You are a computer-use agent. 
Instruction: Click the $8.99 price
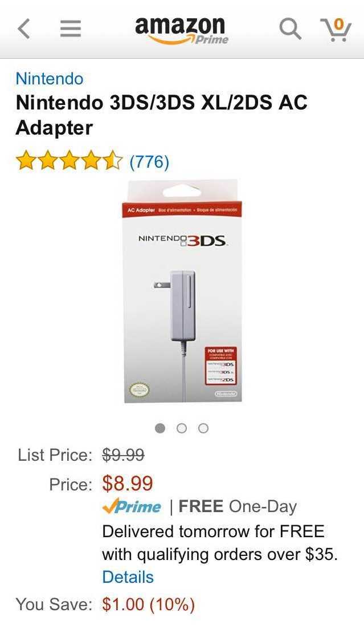(128, 483)
